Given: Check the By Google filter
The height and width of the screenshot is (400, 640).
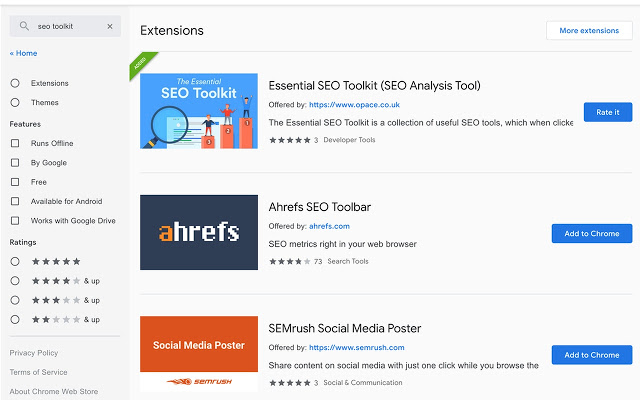Looking at the screenshot, I should point(15,162).
